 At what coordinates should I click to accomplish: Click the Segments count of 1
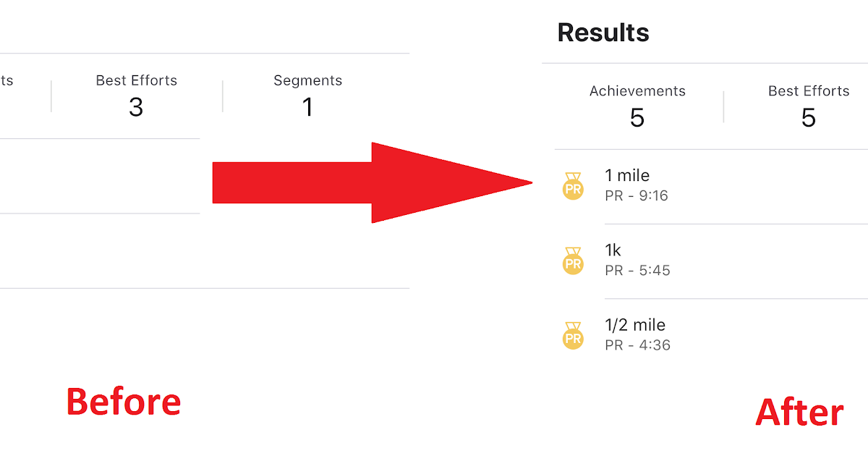tap(307, 107)
